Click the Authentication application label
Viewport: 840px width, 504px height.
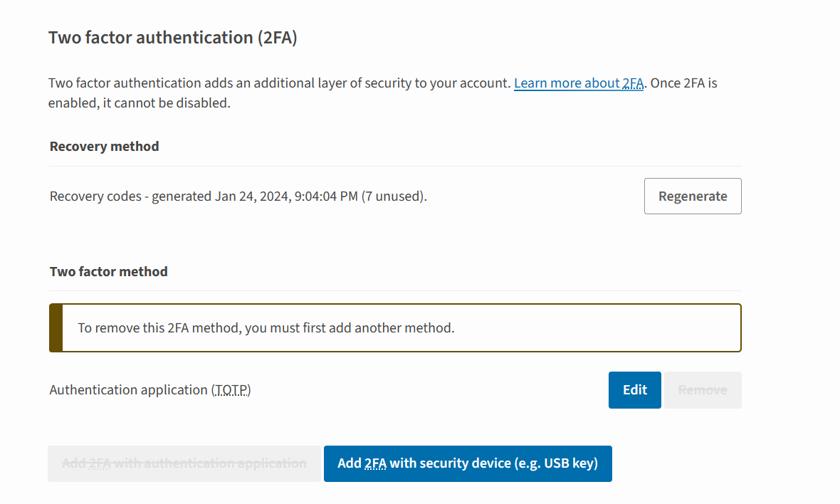tap(128, 390)
